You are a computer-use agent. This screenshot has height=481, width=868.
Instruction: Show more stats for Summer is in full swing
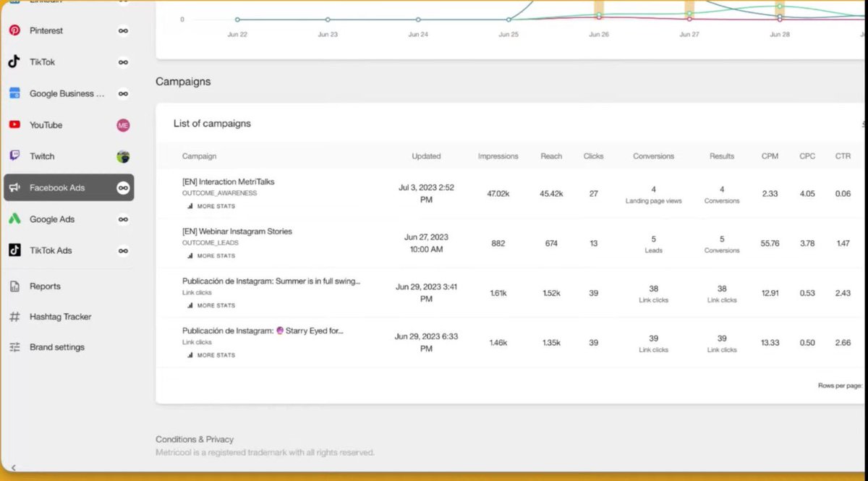211,305
